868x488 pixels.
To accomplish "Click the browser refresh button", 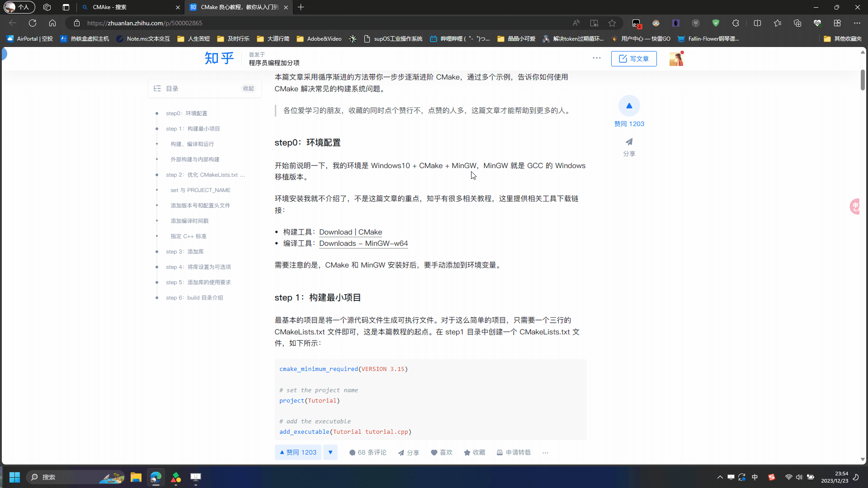I will [33, 23].
